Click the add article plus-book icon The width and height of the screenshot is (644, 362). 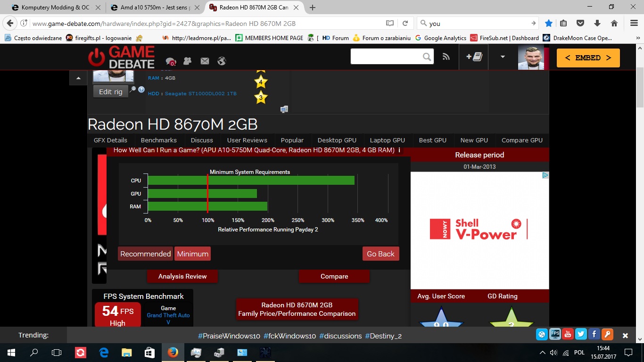pyautogui.click(x=474, y=57)
